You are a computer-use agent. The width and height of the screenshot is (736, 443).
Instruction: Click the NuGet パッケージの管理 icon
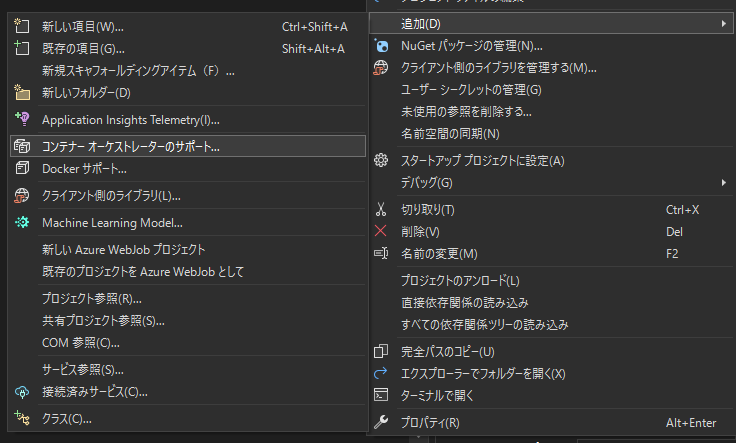(381, 46)
